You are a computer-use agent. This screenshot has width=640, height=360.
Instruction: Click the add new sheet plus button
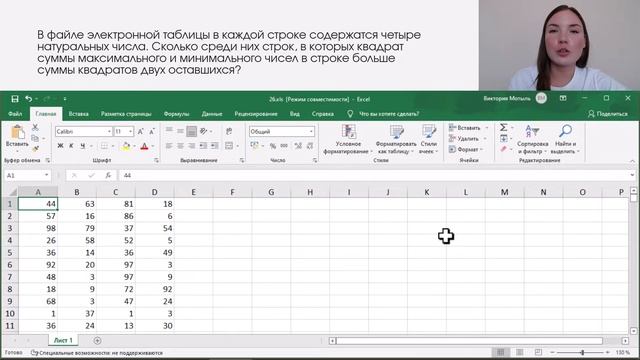coord(97,340)
